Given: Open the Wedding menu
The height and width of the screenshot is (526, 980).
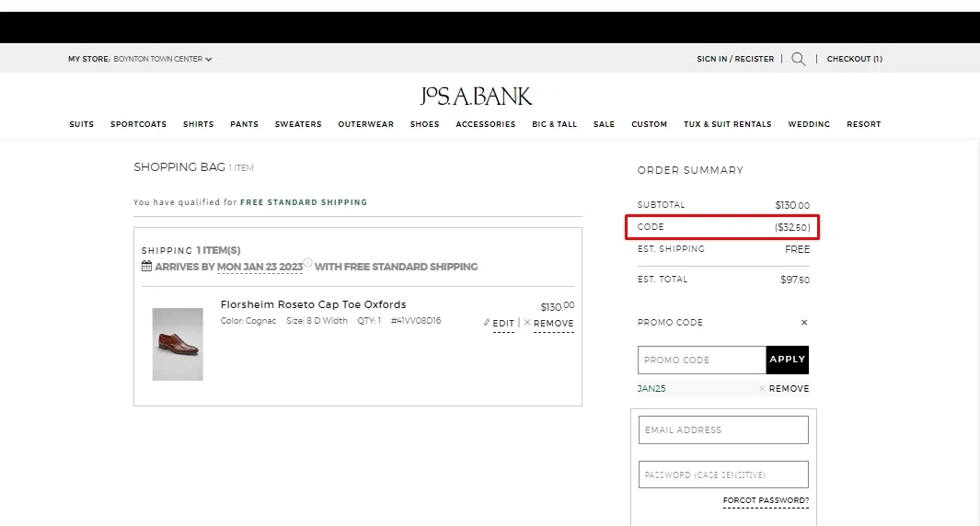Looking at the screenshot, I should coord(809,124).
